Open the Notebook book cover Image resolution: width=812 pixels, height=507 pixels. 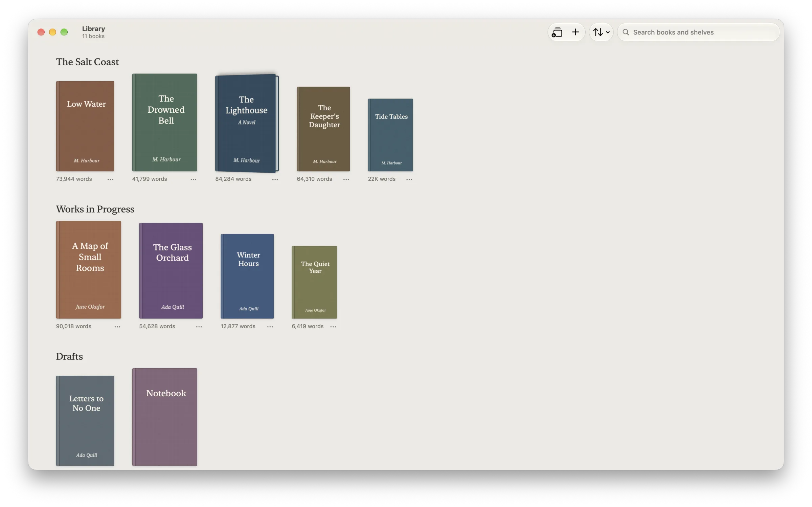coord(165,417)
